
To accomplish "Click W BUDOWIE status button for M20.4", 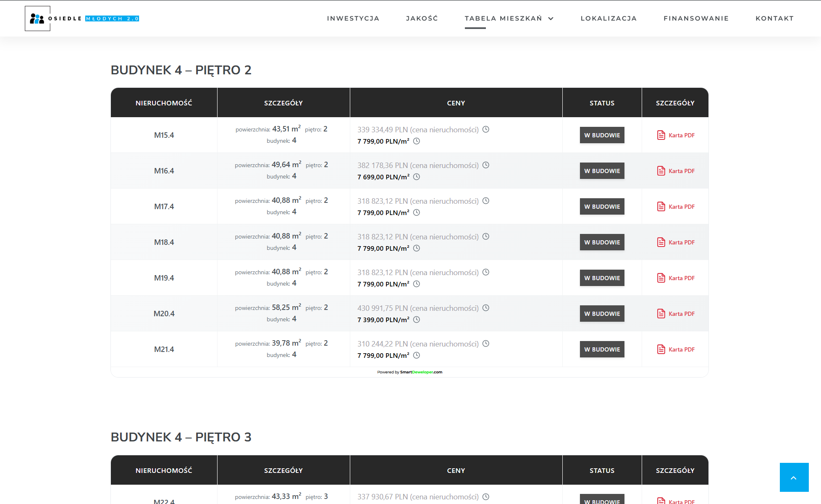I will click(x=602, y=314).
